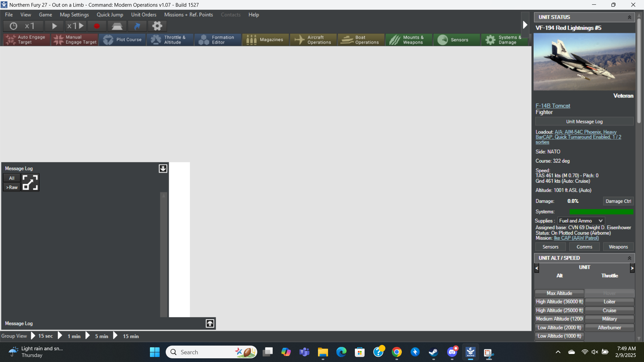The height and width of the screenshot is (362, 644).
Task: Select High Altitude (25000 ft)
Action: click(x=559, y=311)
